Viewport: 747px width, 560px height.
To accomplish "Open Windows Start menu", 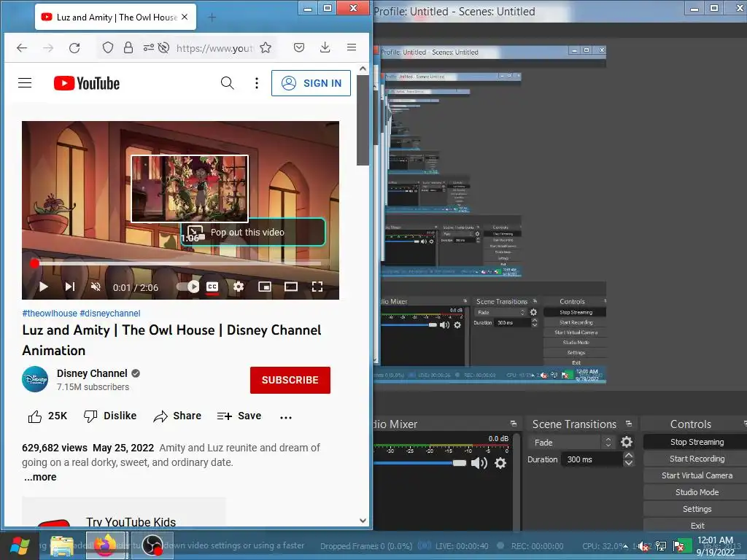I will tap(20, 545).
